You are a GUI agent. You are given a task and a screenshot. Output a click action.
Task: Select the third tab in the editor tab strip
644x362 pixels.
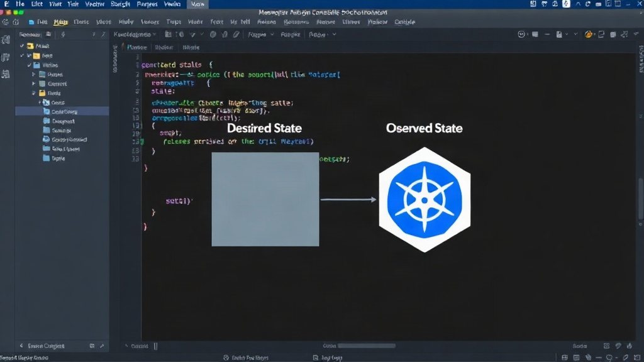(191, 47)
